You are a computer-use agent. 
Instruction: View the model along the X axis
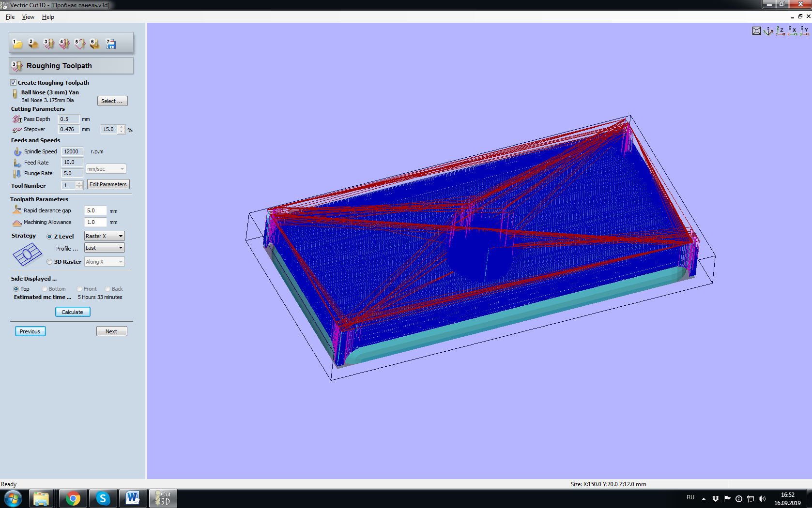pos(792,31)
